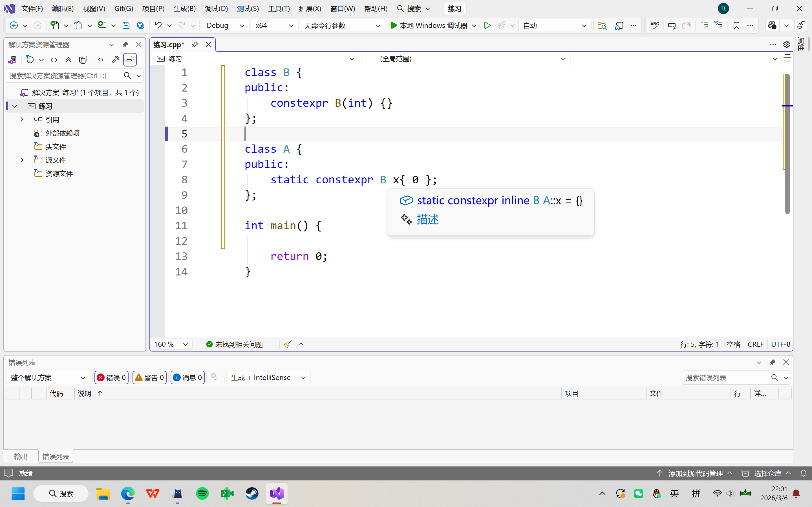
Task: Click the Undo arrow icon
Action: click(158, 25)
